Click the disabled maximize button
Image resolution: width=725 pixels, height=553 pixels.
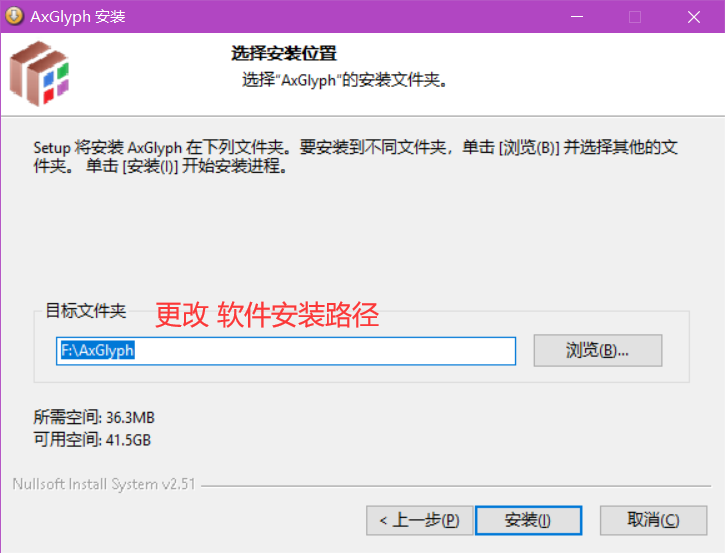(x=635, y=17)
